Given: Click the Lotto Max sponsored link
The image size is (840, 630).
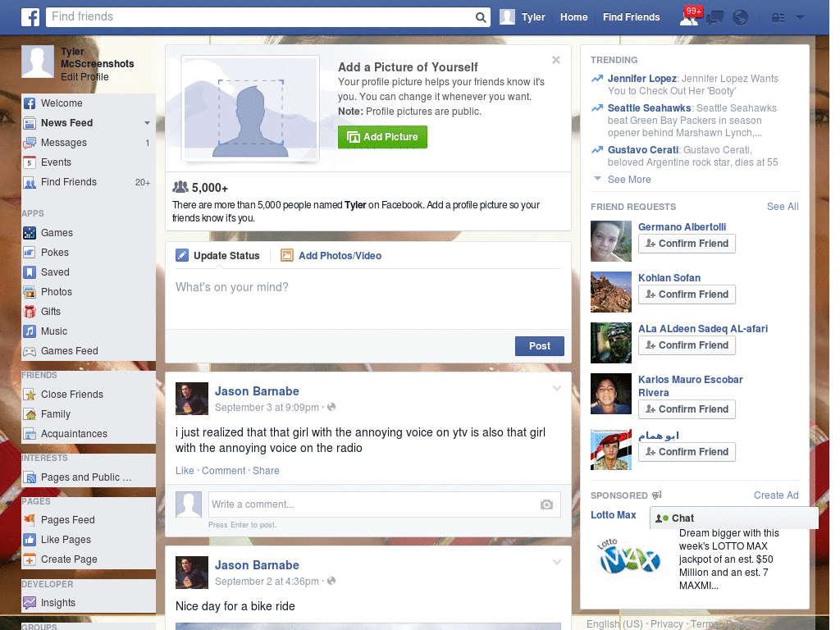Looking at the screenshot, I should tap(613, 515).
